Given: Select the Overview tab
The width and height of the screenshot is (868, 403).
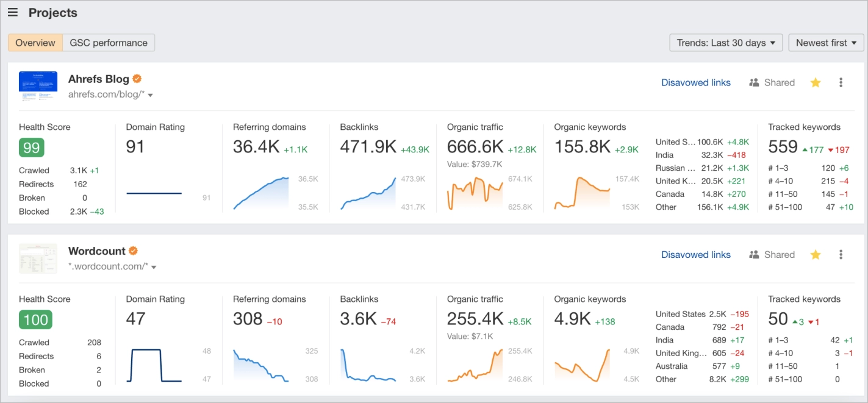Looking at the screenshot, I should click(x=35, y=43).
